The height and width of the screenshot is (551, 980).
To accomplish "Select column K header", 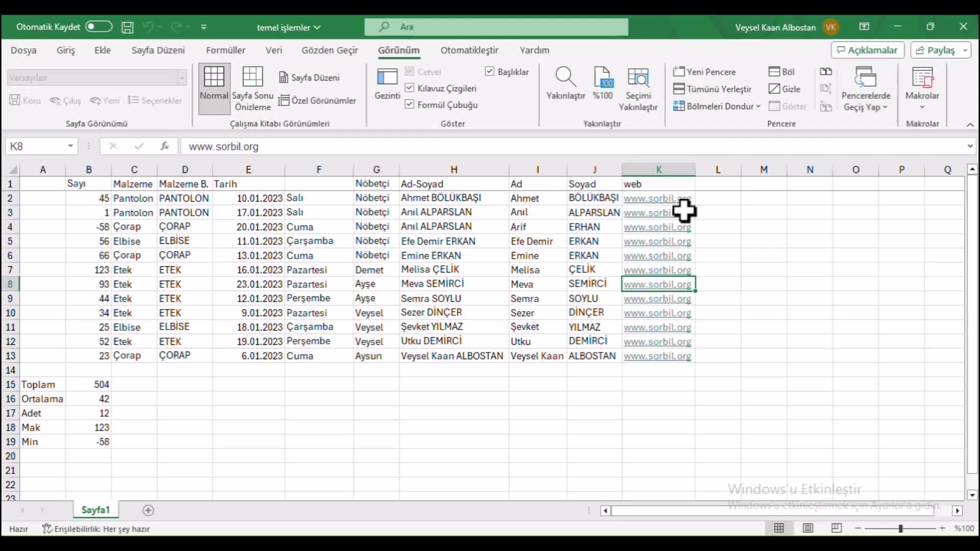I will click(658, 169).
